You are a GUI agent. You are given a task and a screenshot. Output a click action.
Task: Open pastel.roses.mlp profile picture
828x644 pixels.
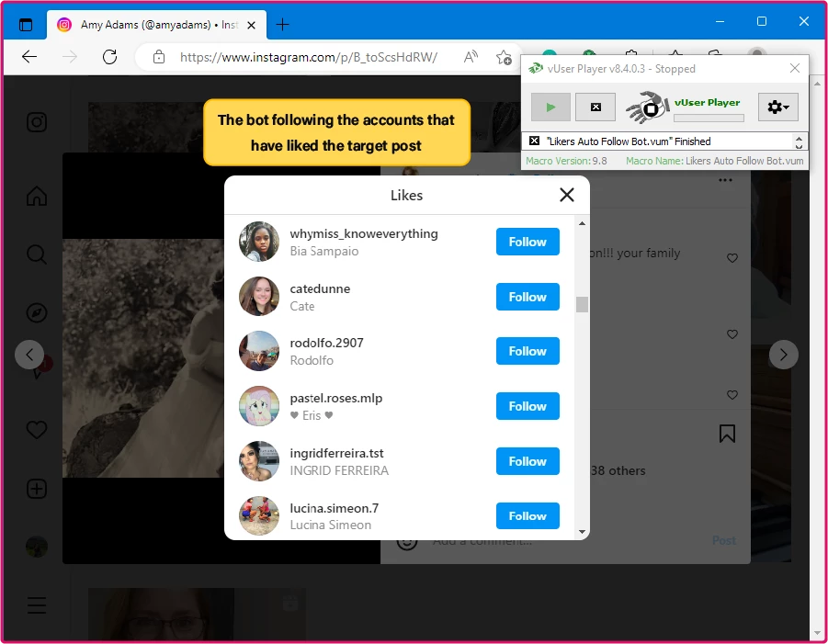[259, 406]
